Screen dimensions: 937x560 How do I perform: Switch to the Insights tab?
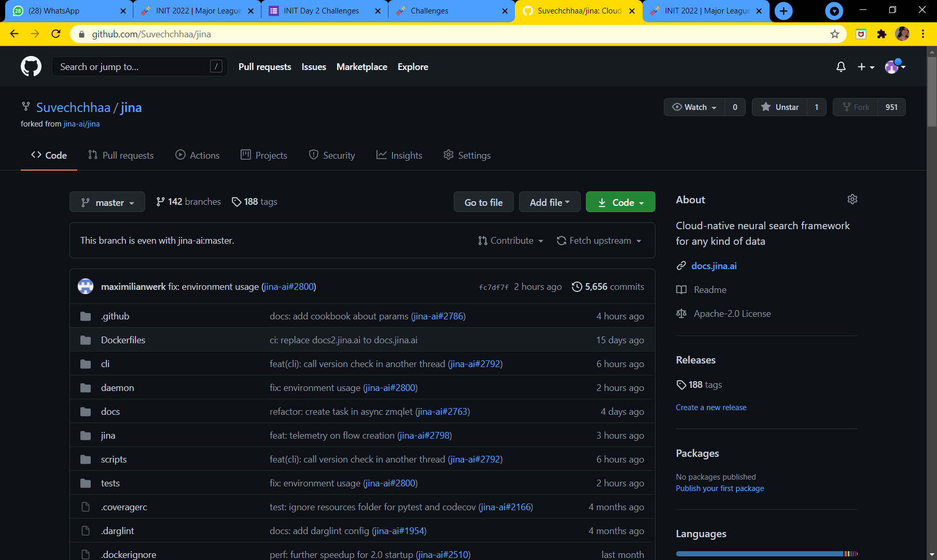399,156
